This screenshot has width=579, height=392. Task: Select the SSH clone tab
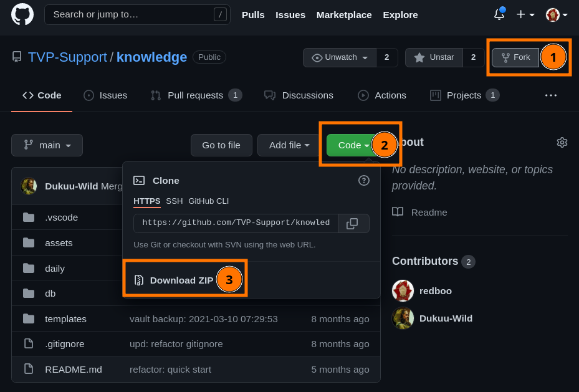click(x=175, y=201)
